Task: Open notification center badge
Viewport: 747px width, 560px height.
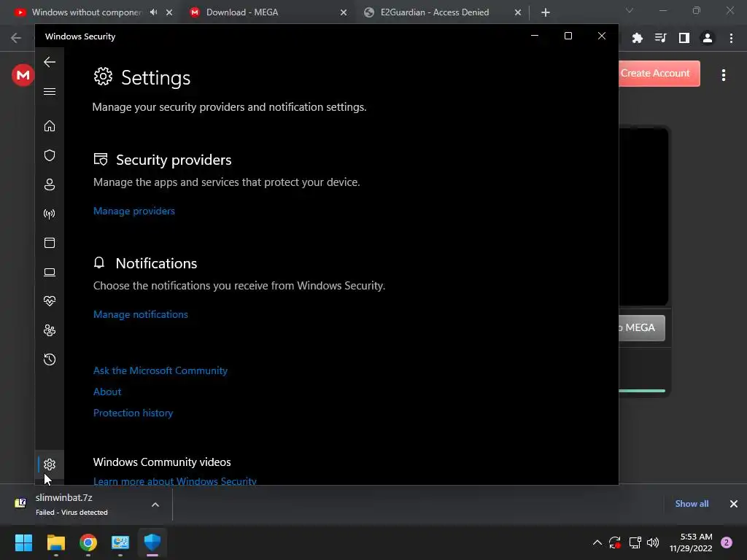Action: pos(727,542)
